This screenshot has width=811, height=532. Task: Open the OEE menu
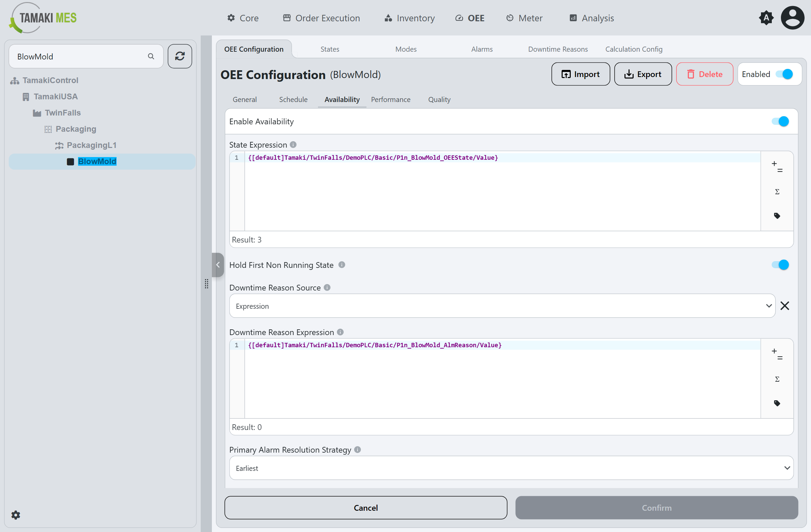tap(470, 18)
